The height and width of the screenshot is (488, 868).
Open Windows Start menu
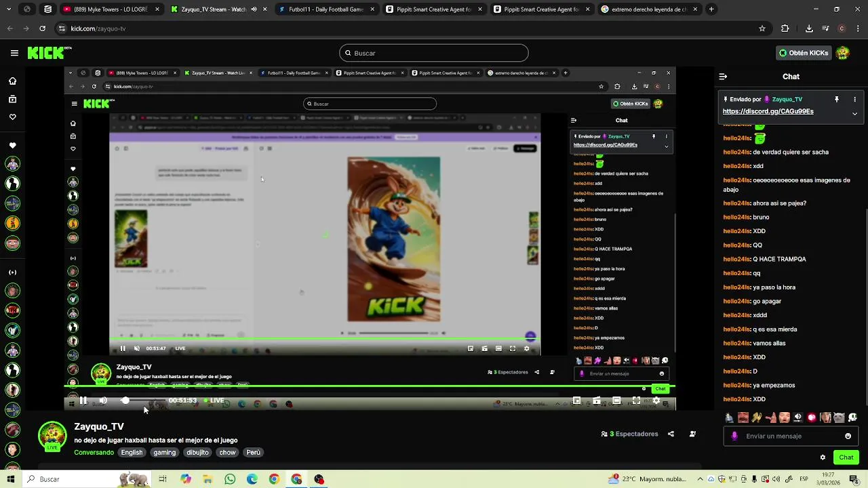[11, 479]
